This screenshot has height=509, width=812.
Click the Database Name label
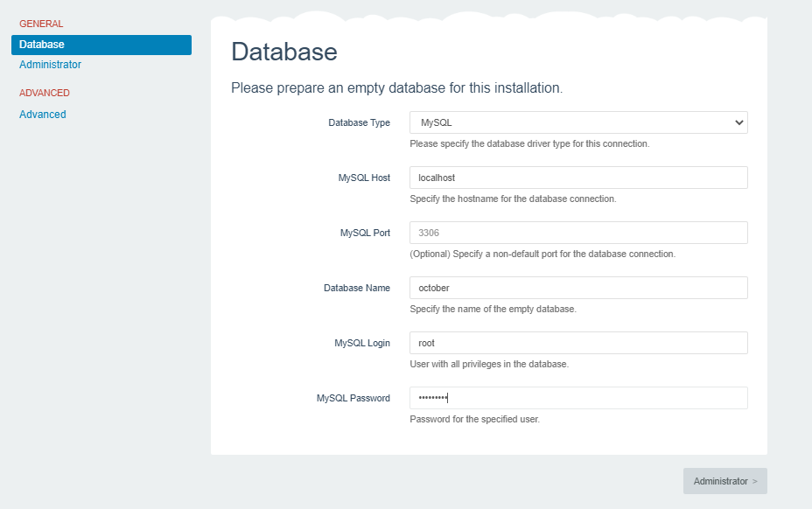357,289
